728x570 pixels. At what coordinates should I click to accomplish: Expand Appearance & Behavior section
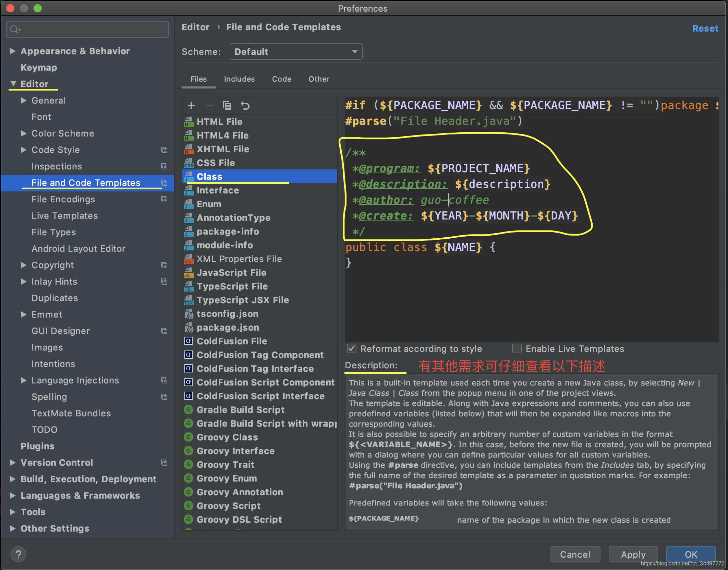tap(13, 51)
